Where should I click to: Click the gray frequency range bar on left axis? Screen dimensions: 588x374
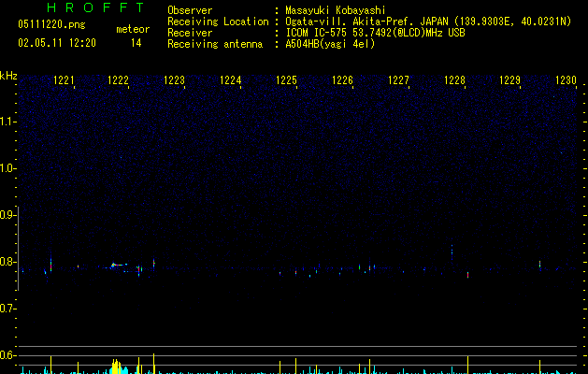coord(18,249)
